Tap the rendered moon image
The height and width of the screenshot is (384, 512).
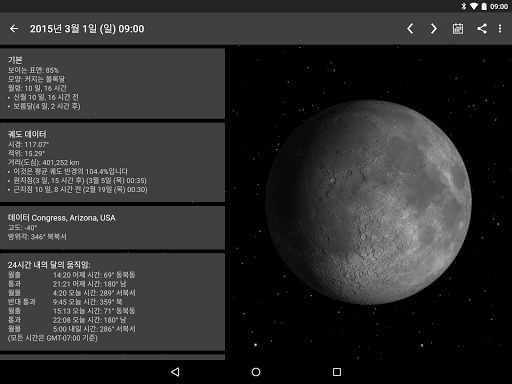pyautogui.click(x=369, y=202)
